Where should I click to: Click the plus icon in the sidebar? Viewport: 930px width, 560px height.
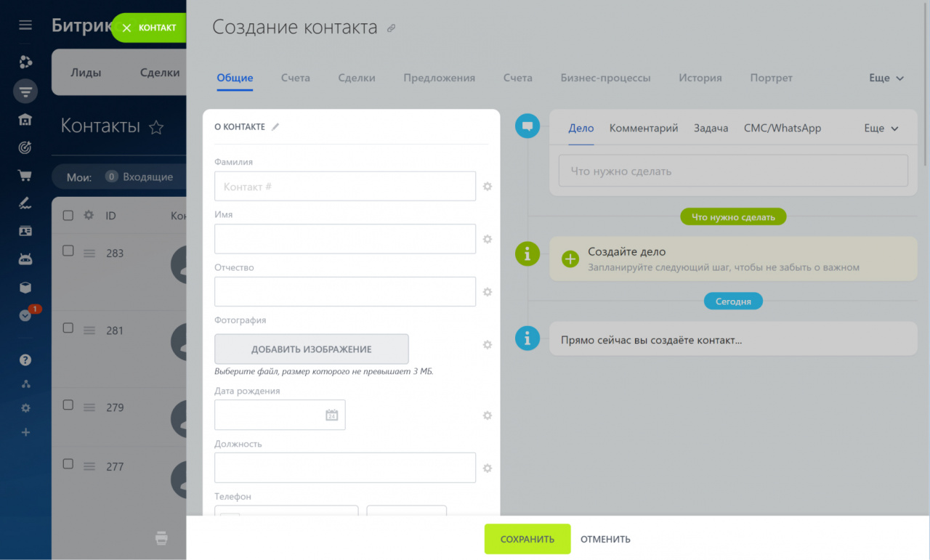point(25,432)
